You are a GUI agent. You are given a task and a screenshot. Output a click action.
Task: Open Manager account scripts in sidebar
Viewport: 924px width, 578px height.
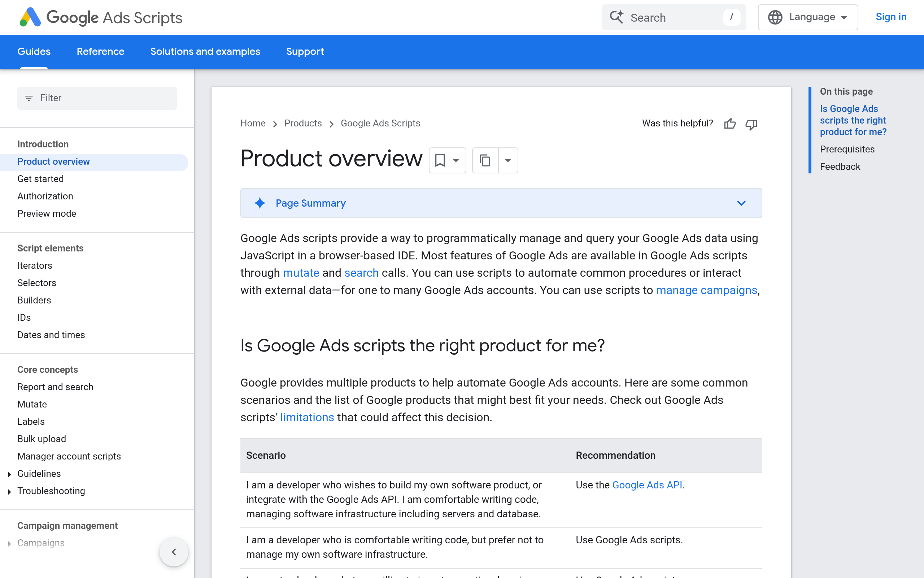(69, 456)
